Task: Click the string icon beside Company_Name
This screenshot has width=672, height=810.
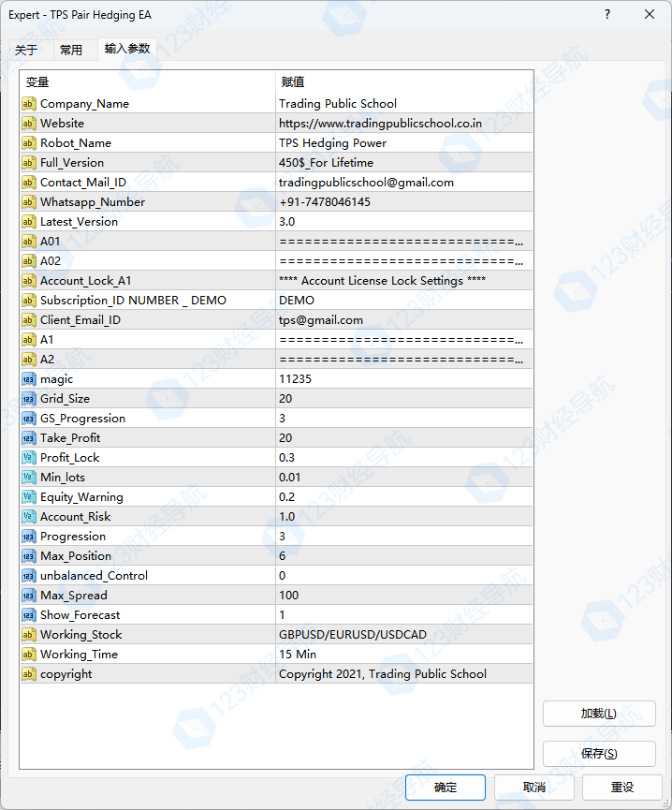Action: [x=29, y=104]
